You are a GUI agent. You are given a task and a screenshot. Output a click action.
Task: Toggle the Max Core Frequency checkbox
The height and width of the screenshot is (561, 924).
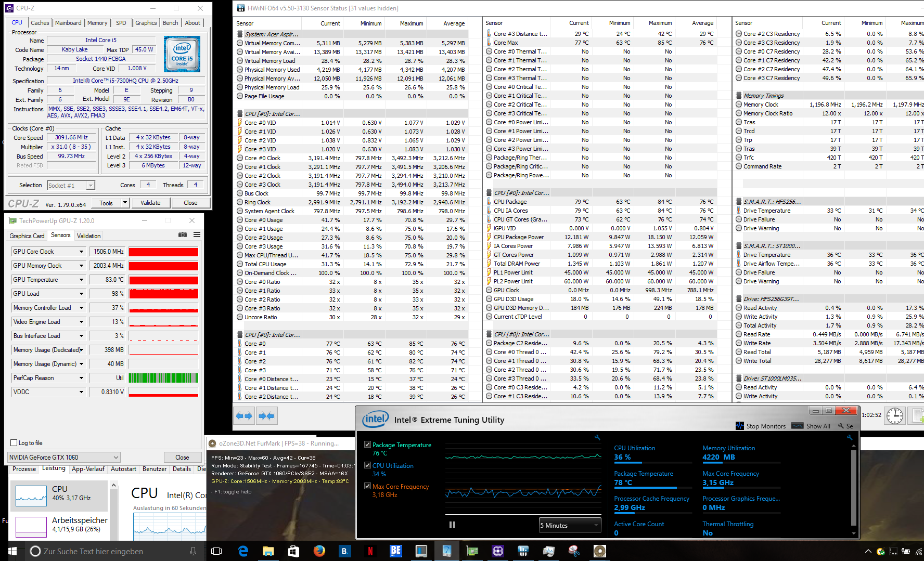pyautogui.click(x=368, y=486)
